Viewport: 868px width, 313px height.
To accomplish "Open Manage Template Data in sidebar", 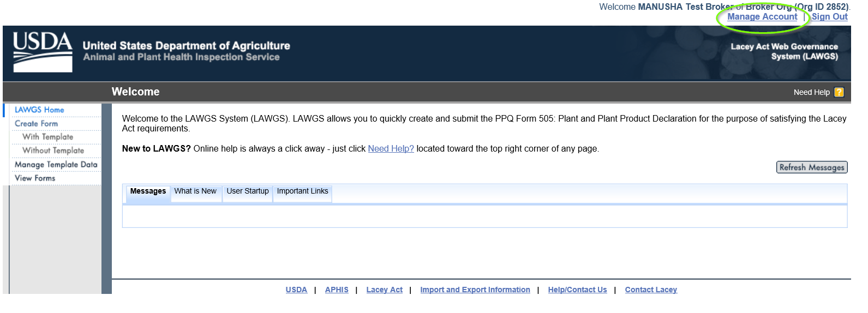I will pyautogui.click(x=56, y=165).
